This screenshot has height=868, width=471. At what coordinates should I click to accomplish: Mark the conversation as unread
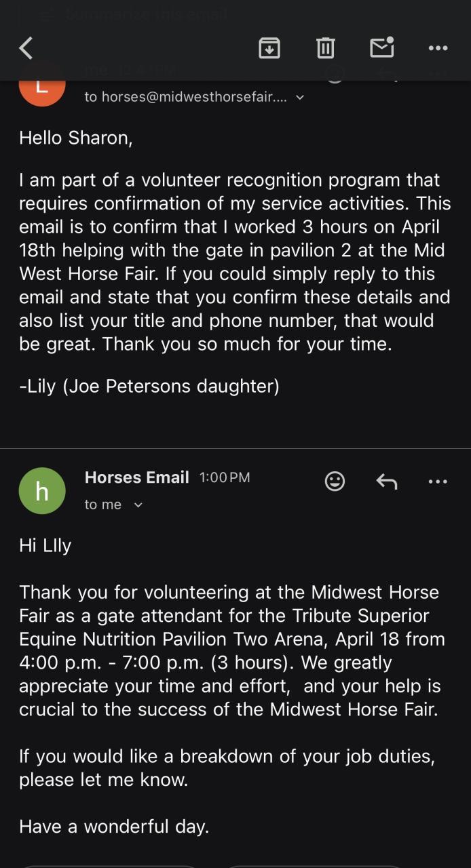pyautogui.click(x=382, y=47)
